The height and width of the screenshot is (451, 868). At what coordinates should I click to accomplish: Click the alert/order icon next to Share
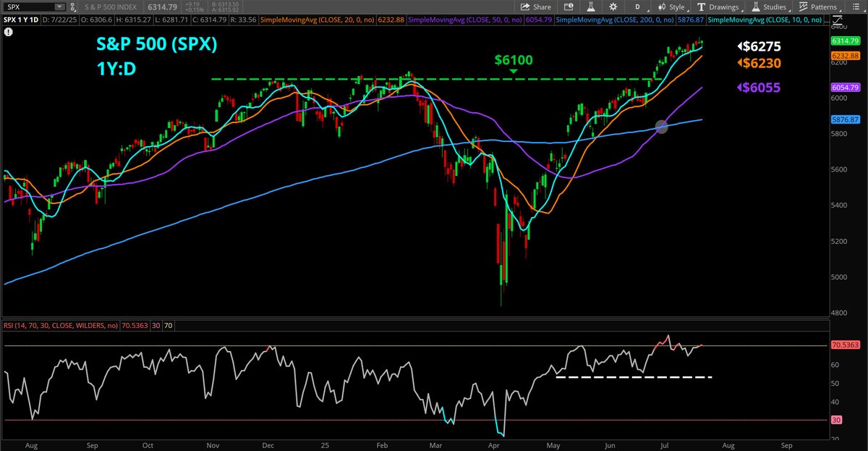569,7
